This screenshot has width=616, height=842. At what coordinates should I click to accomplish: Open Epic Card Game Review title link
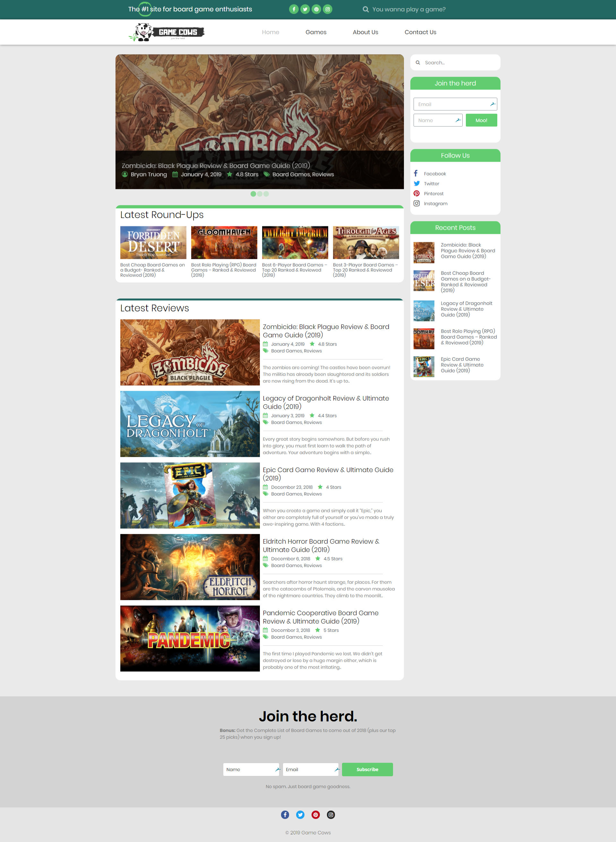pos(328,474)
